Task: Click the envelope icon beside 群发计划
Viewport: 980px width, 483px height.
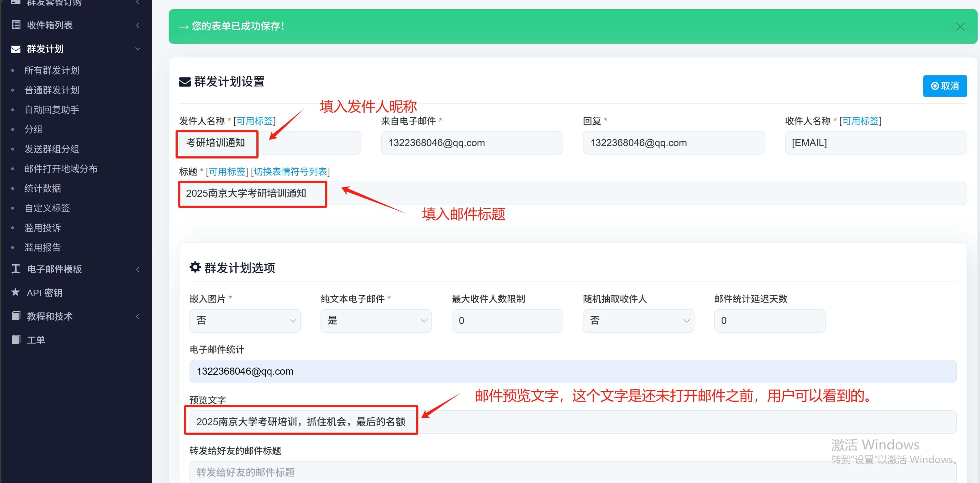Action: click(16, 49)
